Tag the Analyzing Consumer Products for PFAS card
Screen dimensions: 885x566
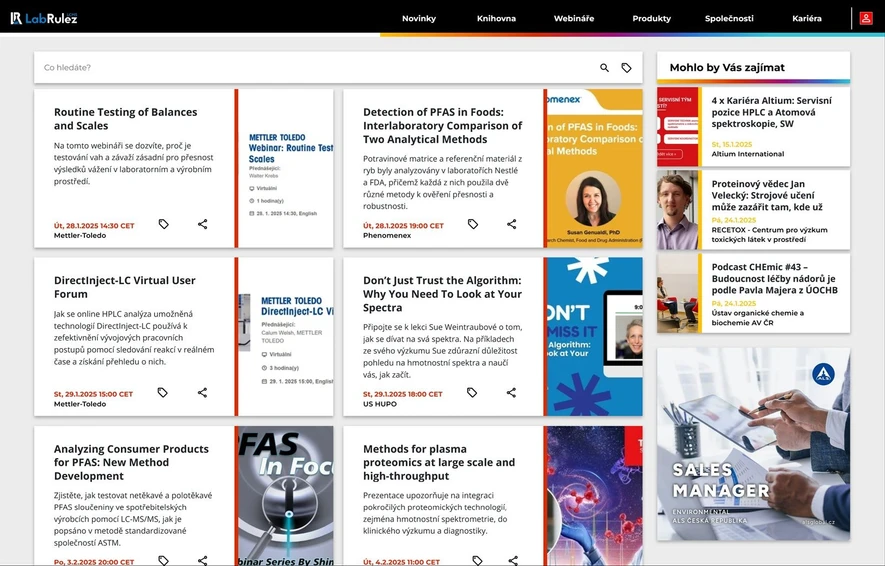pyautogui.click(x=164, y=560)
